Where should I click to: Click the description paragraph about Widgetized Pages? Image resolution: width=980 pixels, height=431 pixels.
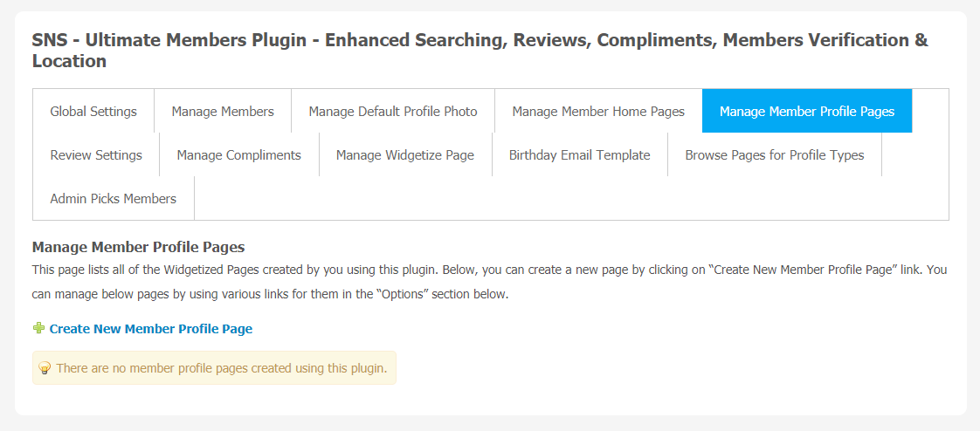[x=489, y=283]
